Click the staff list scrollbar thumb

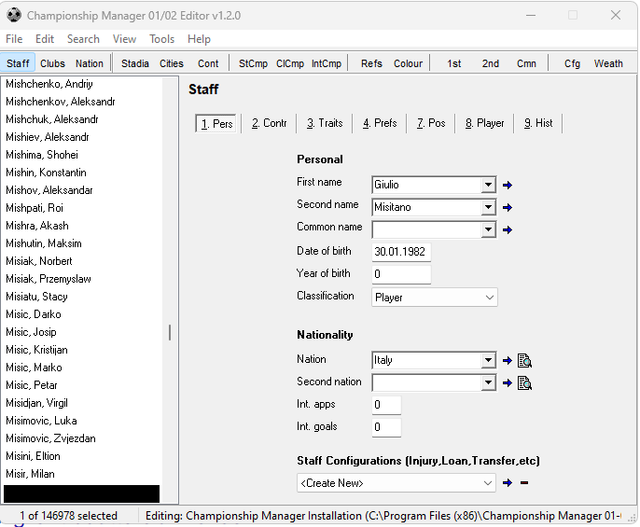pyautogui.click(x=170, y=333)
